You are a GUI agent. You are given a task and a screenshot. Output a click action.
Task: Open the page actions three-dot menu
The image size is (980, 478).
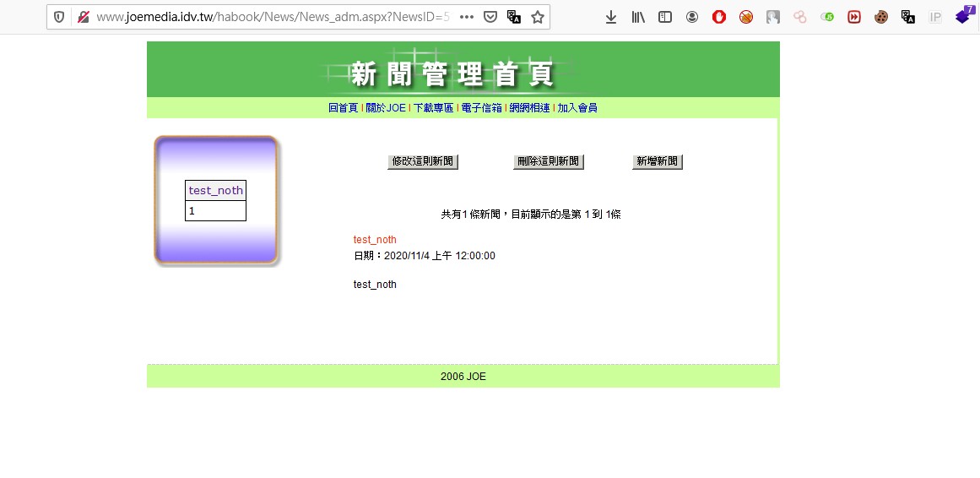[x=466, y=18]
